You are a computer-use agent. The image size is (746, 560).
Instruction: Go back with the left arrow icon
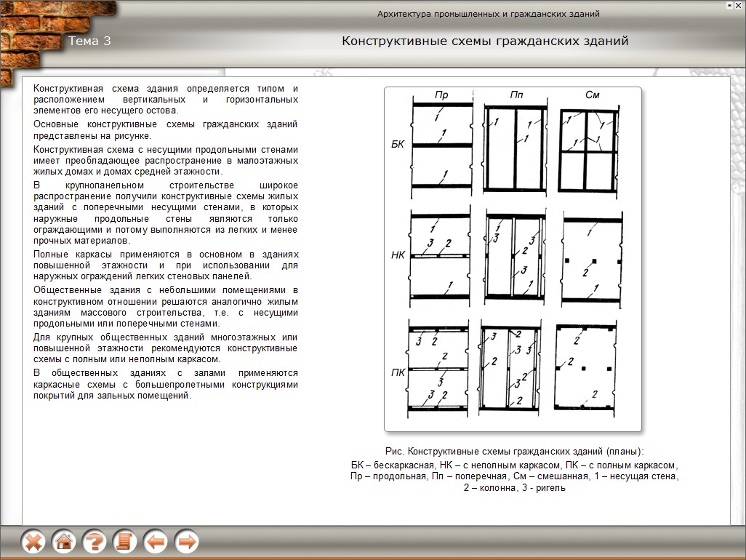tap(156, 542)
